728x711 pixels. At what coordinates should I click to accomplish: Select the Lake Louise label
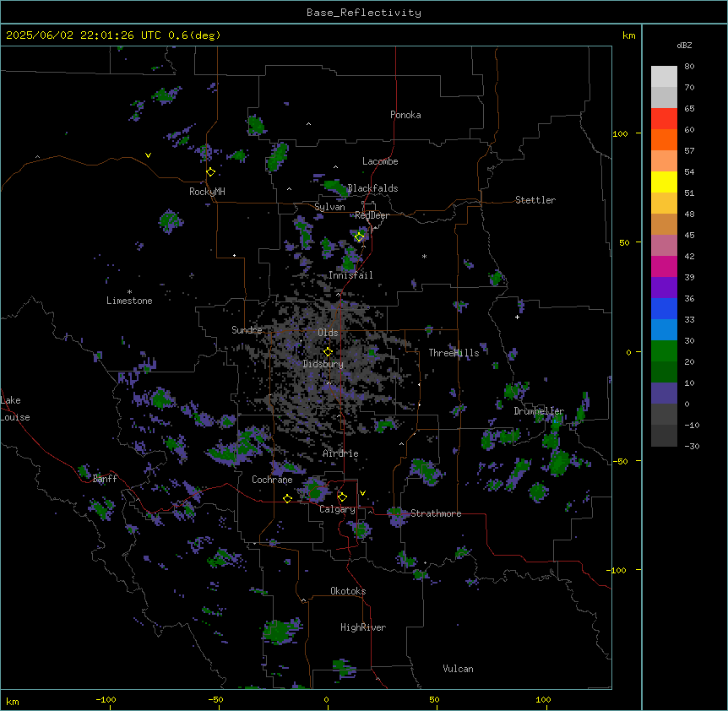click(x=15, y=409)
